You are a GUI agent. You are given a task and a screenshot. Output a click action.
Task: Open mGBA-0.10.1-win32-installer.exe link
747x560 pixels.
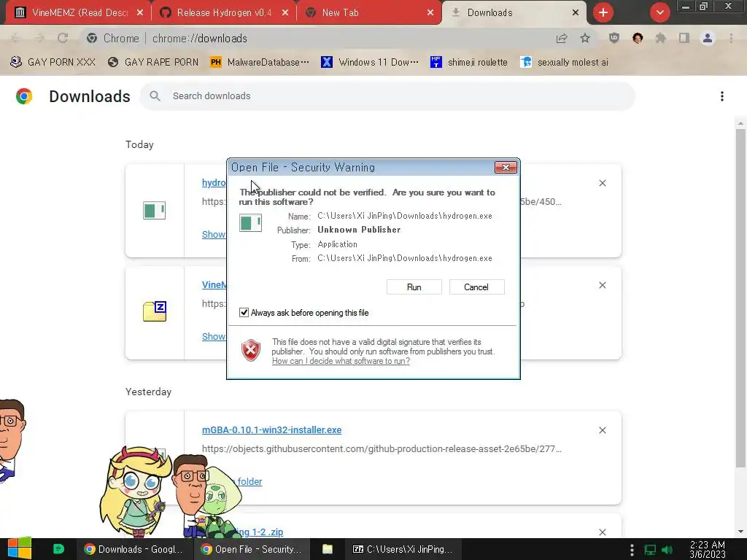pyautogui.click(x=271, y=430)
